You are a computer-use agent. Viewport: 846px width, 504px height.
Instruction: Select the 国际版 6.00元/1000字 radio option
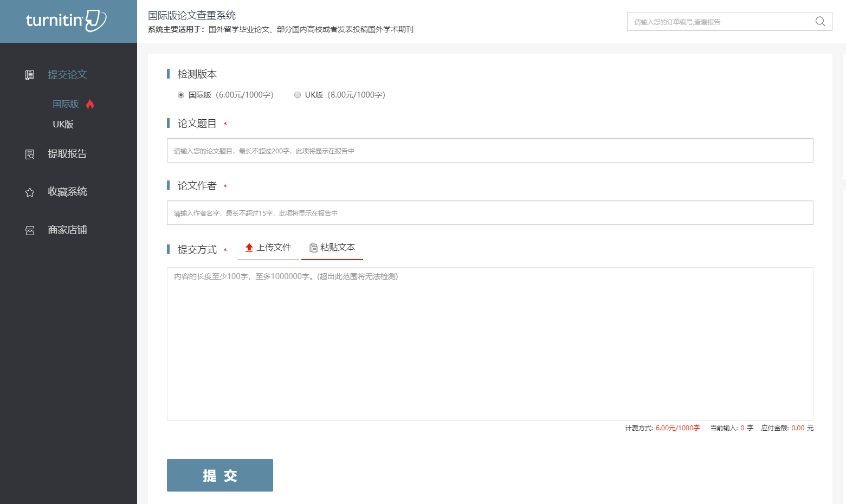click(181, 95)
